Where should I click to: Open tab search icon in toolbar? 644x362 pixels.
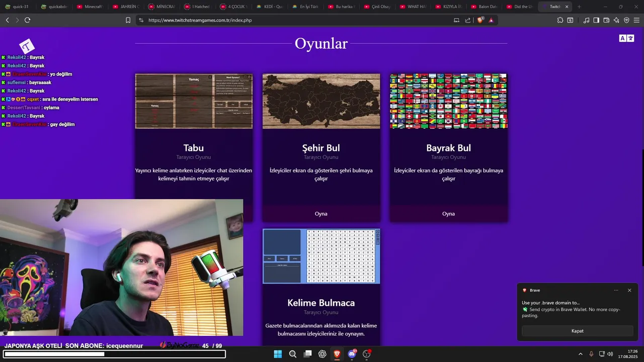(570, 20)
